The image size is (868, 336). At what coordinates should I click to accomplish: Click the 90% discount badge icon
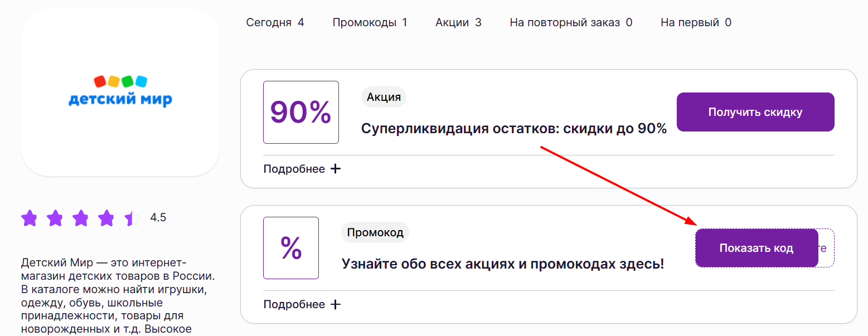point(300,111)
